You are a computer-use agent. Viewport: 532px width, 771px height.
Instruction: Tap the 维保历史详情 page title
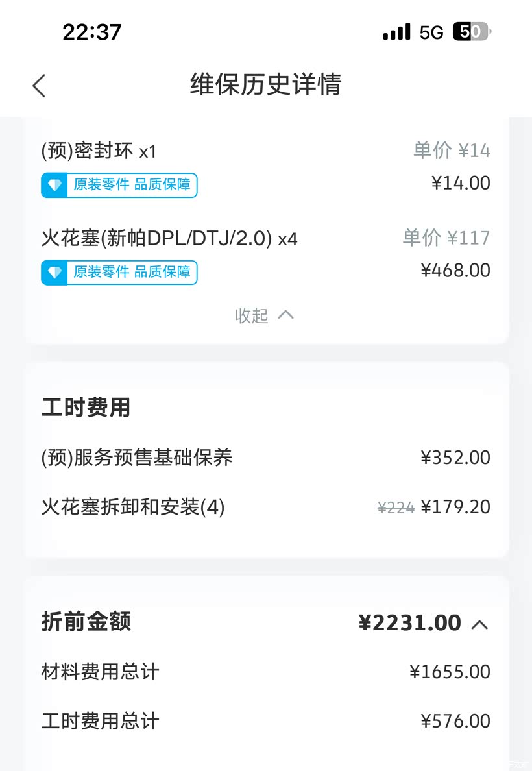265,85
